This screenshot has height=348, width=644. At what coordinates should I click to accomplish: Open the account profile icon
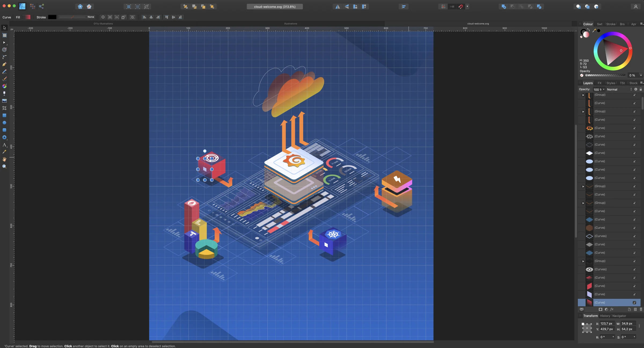pos(636,6)
